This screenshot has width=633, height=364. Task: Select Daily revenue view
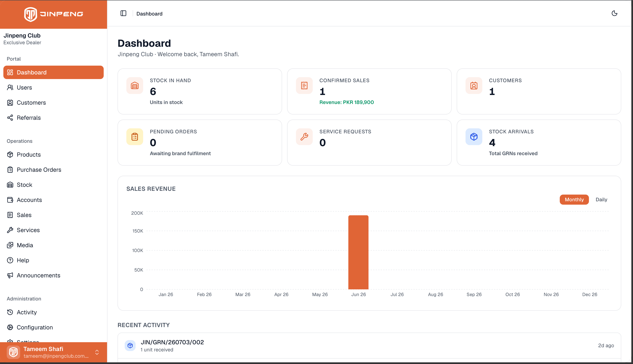point(601,200)
